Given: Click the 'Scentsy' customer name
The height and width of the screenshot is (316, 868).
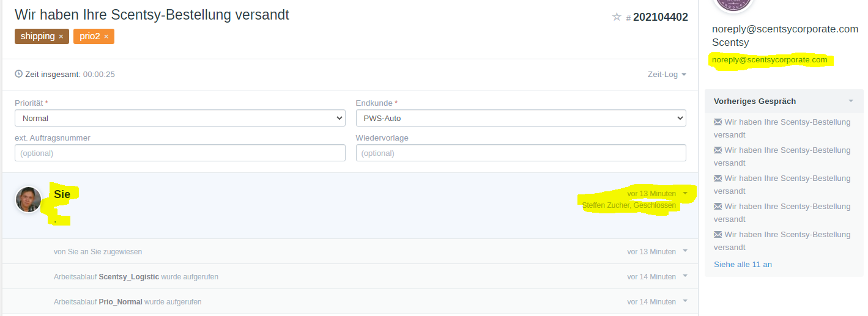Looking at the screenshot, I should coord(730,43).
